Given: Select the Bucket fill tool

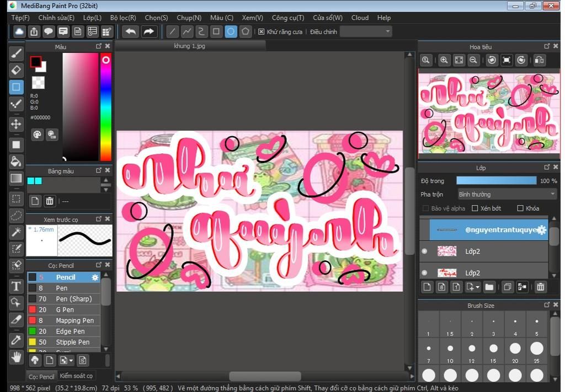Looking at the screenshot, I should 16,162.
